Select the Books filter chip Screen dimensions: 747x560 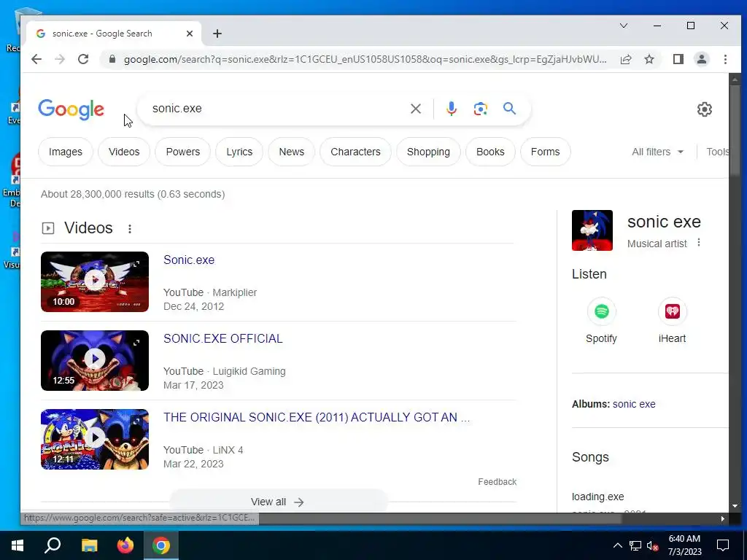pos(490,152)
